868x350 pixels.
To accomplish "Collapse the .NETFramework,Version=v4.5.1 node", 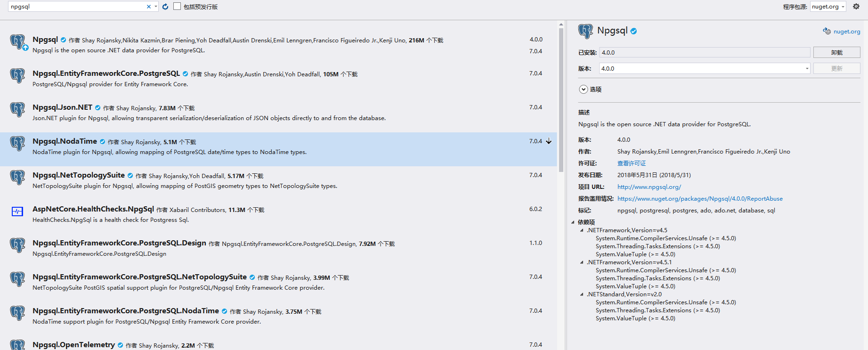I will (582, 262).
